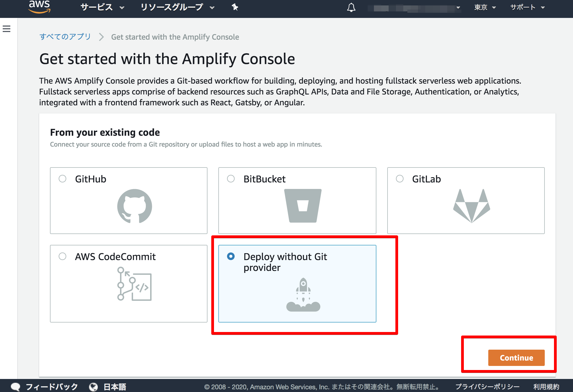This screenshot has width=573, height=392.
Task: Open プライバシーポリシー footer link
Action: 487,387
